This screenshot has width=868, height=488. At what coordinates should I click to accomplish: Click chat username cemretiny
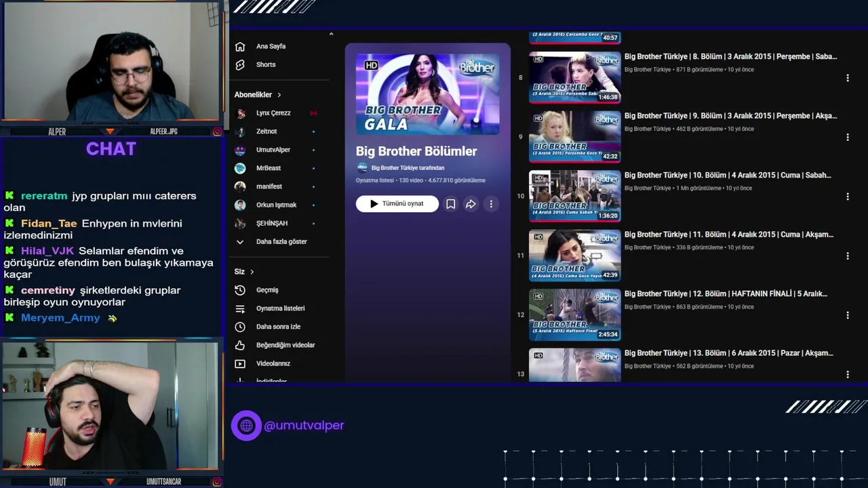[48, 291]
